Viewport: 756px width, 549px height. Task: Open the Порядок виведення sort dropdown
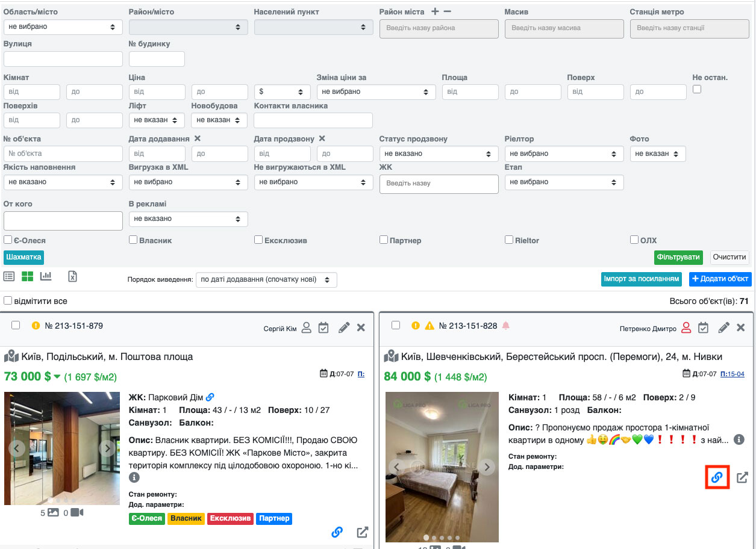click(266, 280)
